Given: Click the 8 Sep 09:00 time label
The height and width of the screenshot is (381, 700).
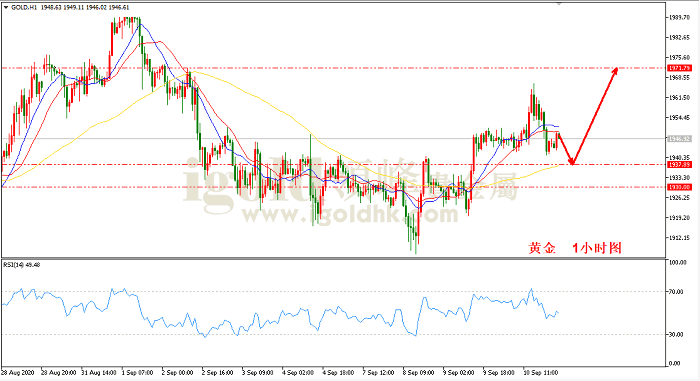Looking at the screenshot, I should (x=419, y=373).
